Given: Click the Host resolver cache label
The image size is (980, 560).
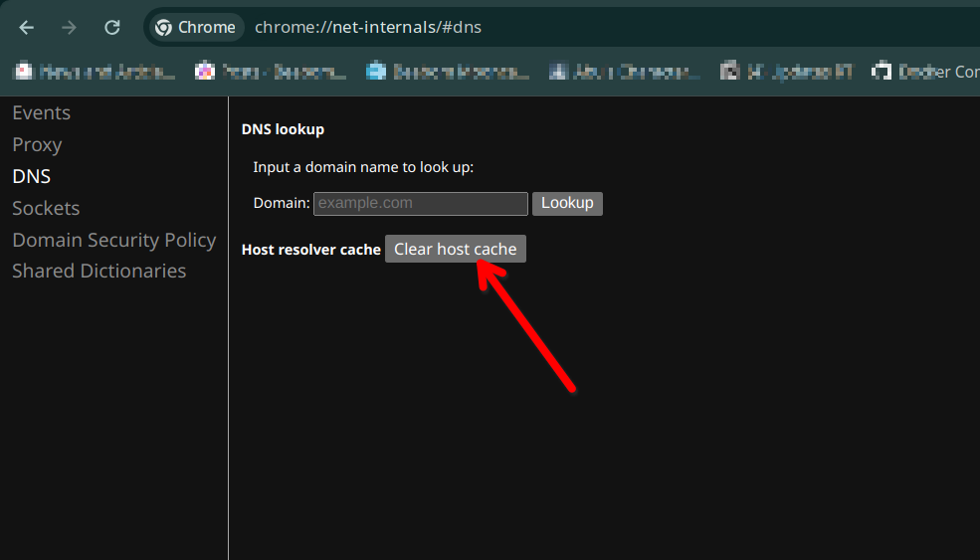Looking at the screenshot, I should coord(310,250).
